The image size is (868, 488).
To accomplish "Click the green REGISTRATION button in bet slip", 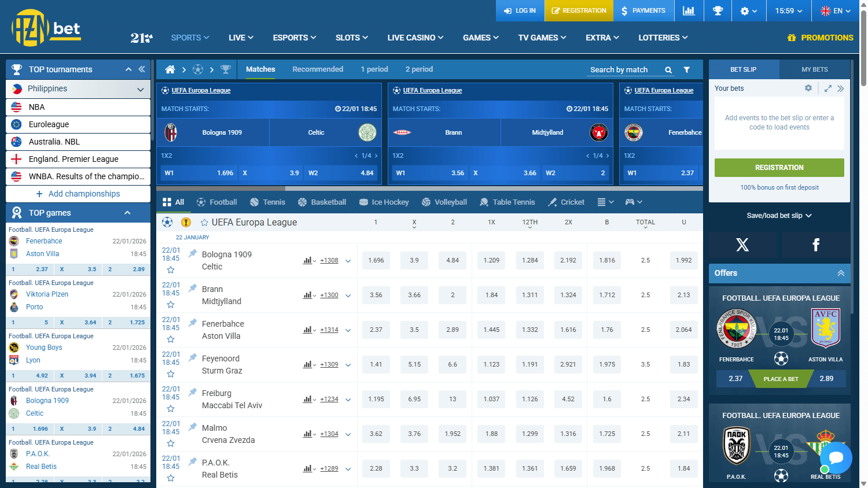I will pos(779,167).
